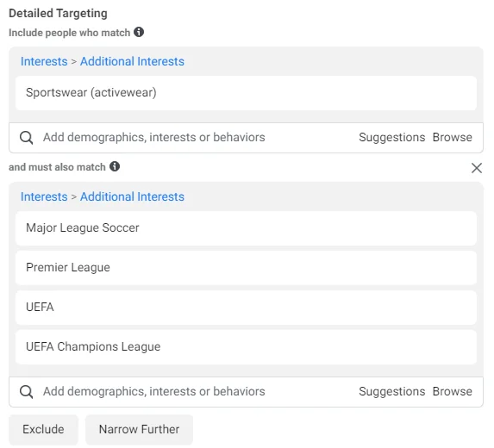The height and width of the screenshot is (448, 494).
Task: Focus the second Add demographics search field
Action: pos(196,392)
